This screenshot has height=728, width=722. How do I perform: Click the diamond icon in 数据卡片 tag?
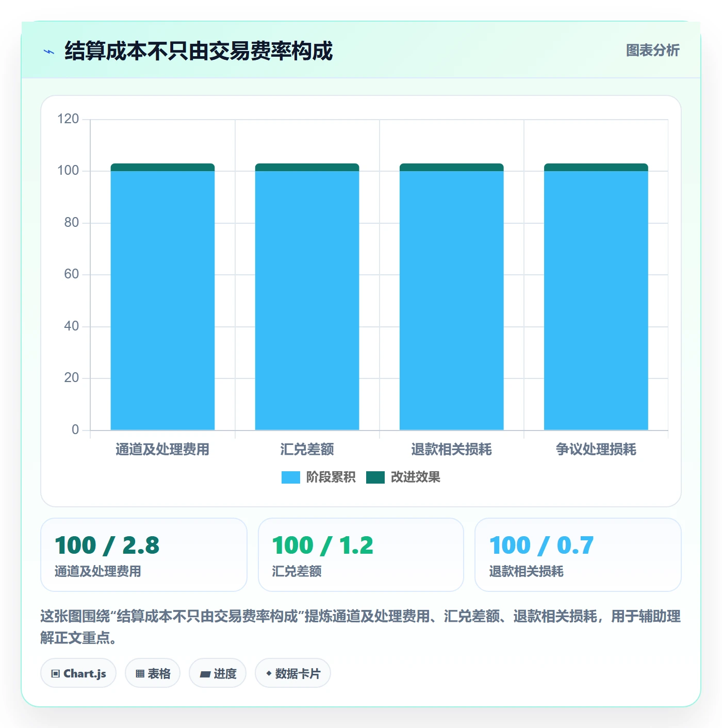coord(269,673)
